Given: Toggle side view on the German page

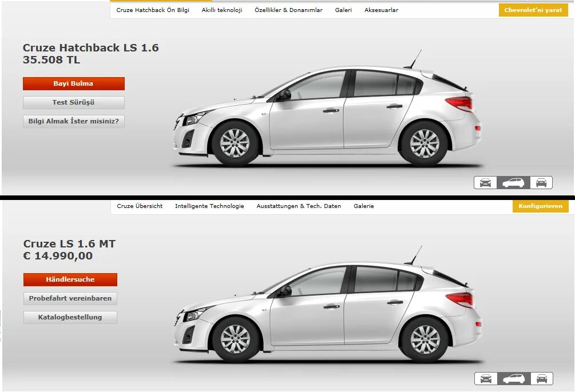Looking at the screenshot, I should point(514,379).
